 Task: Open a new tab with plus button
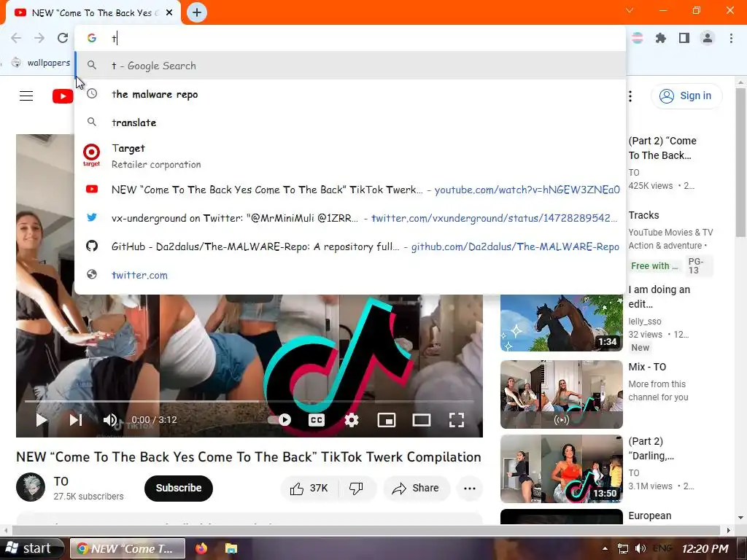tap(197, 12)
